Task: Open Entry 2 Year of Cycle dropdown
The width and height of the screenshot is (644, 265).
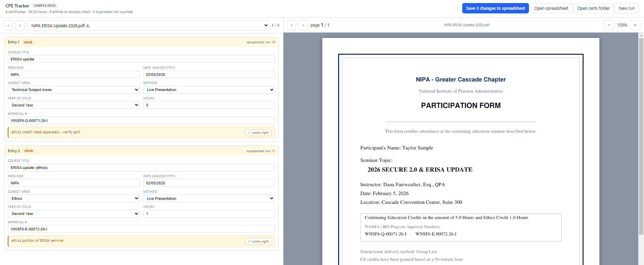Action: [74, 214]
